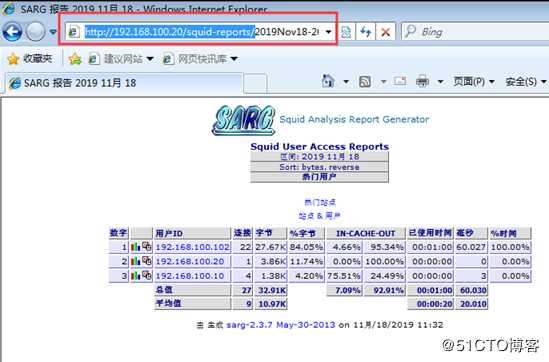Open the sites & users link
Screen dimensions: 549x362
coord(319,216)
